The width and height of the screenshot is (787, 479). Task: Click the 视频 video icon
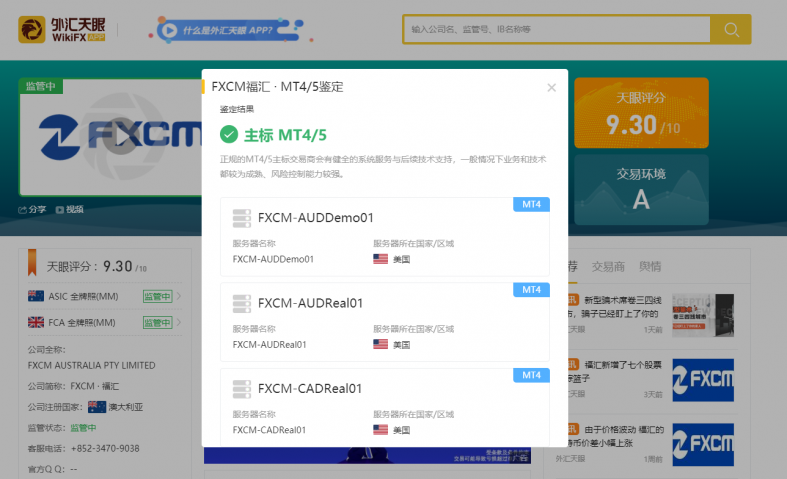[x=60, y=210]
